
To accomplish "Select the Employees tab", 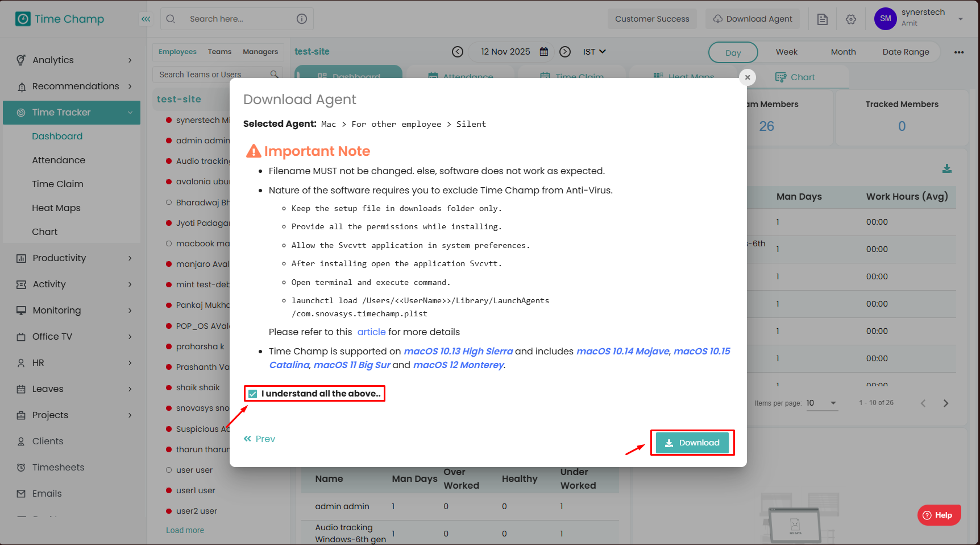I will click(x=177, y=52).
